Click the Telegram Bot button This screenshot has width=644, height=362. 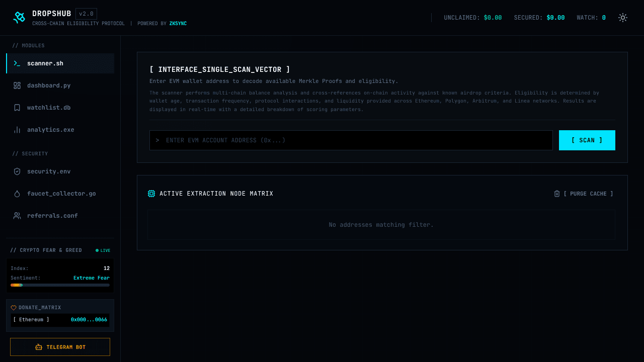60,347
